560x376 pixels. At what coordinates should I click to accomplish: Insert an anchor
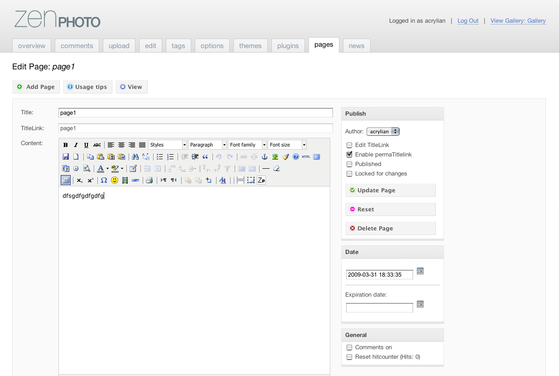(x=265, y=157)
